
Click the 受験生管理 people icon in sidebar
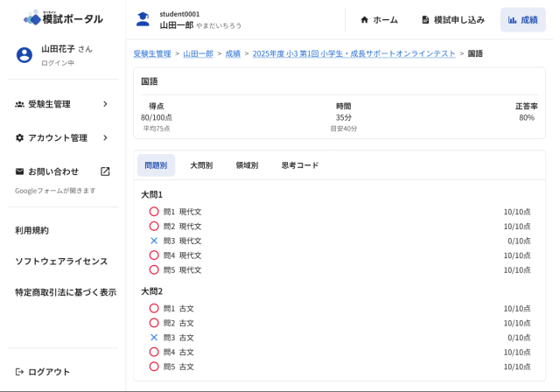pyautogui.click(x=19, y=104)
